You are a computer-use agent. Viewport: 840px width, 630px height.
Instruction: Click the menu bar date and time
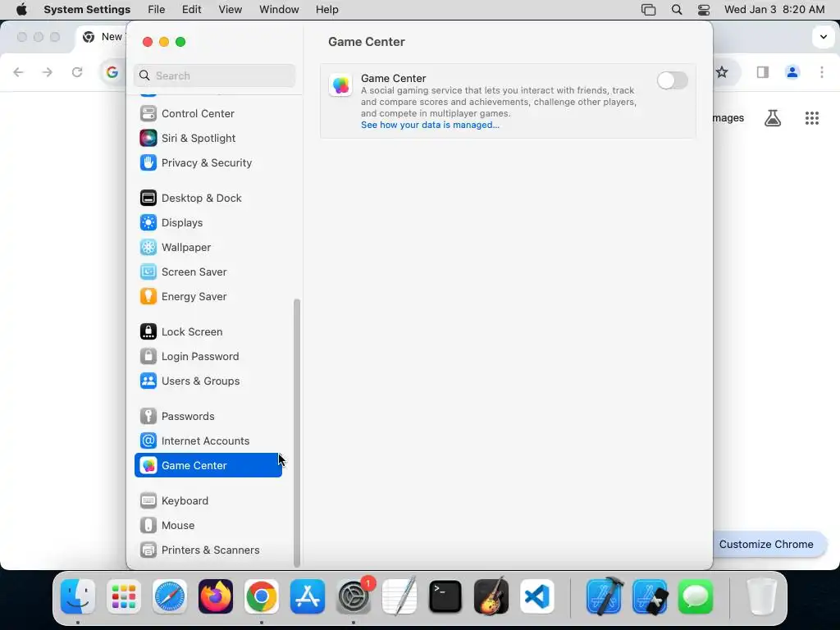[774, 10]
